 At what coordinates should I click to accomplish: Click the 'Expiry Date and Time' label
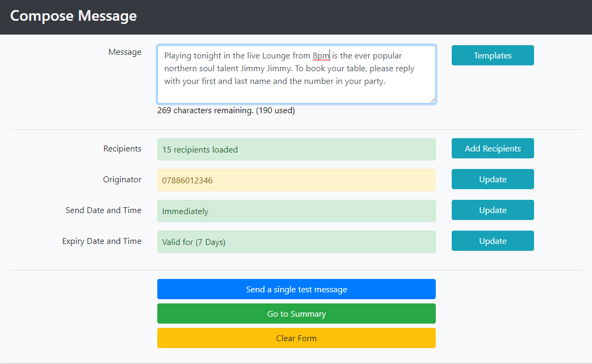(x=102, y=241)
